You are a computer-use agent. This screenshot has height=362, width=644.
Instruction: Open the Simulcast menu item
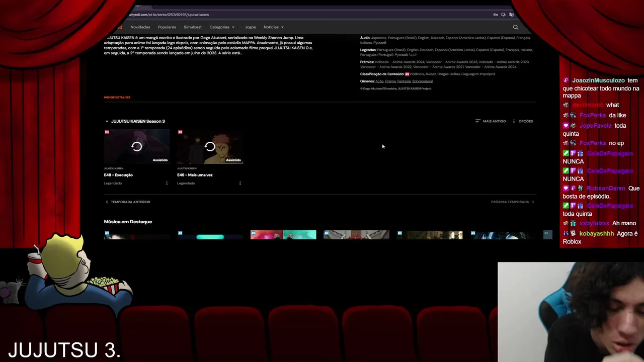[x=193, y=27]
